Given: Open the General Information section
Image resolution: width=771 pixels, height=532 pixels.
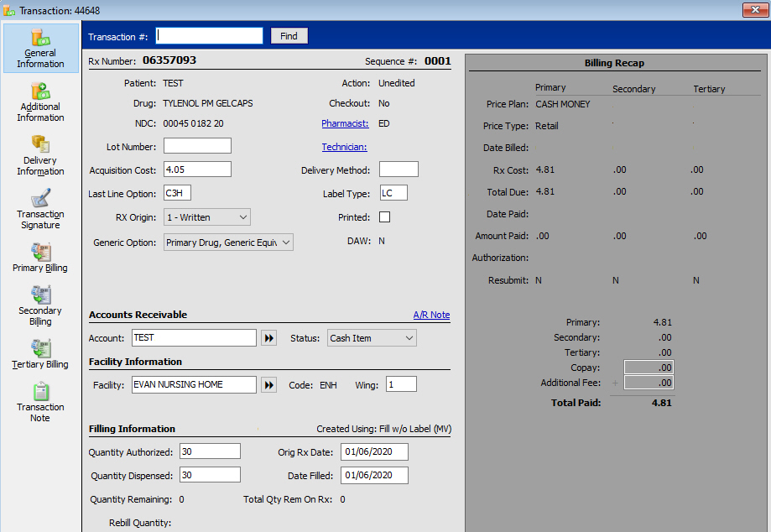Looking at the screenshot, I should pos(40,48).
